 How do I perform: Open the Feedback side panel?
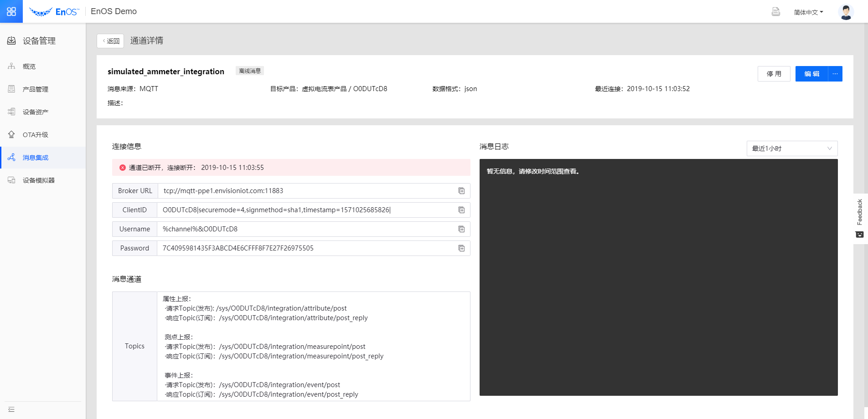tap(860, 219)
